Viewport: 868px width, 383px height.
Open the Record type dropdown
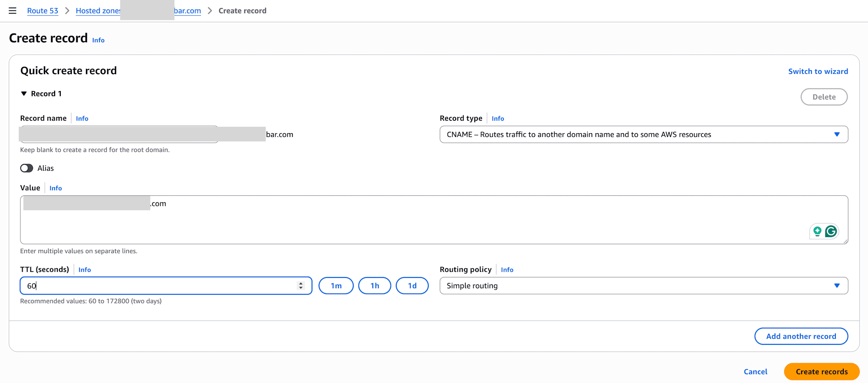point(644,135)
